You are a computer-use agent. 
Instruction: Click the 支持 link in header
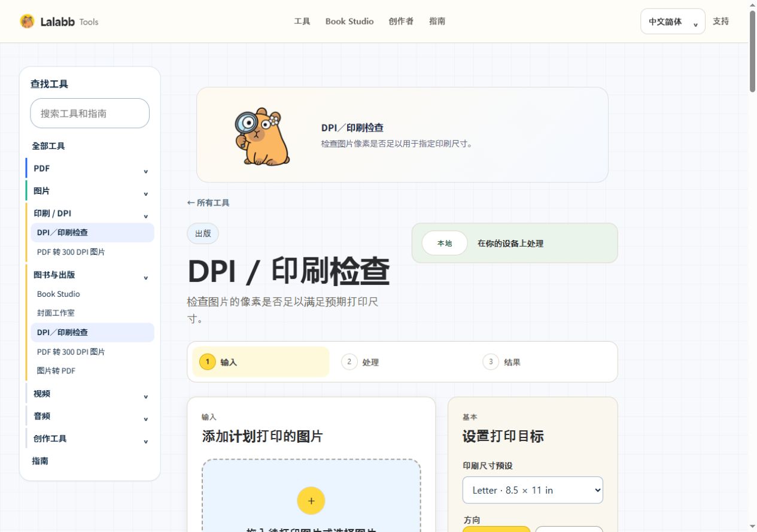[721, 22]
